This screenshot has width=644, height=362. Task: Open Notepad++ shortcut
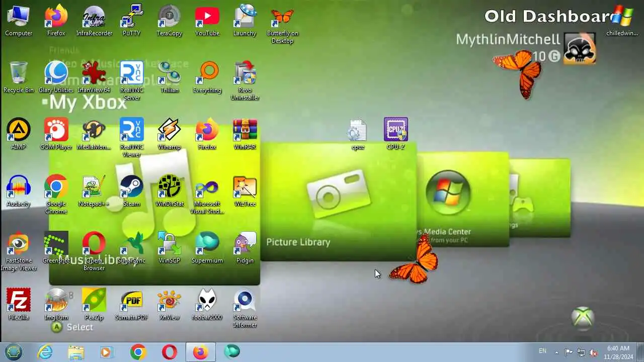coord(94,192)
